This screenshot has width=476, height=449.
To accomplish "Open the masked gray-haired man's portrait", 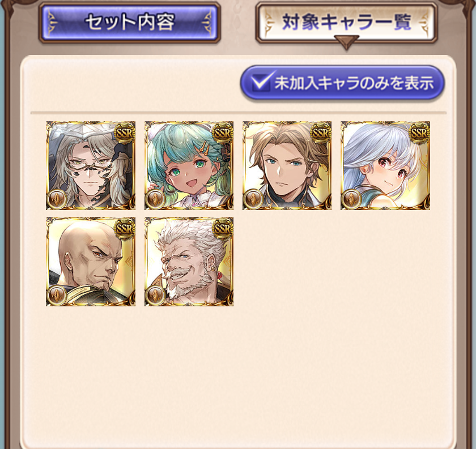I will (x=91, y=166).
